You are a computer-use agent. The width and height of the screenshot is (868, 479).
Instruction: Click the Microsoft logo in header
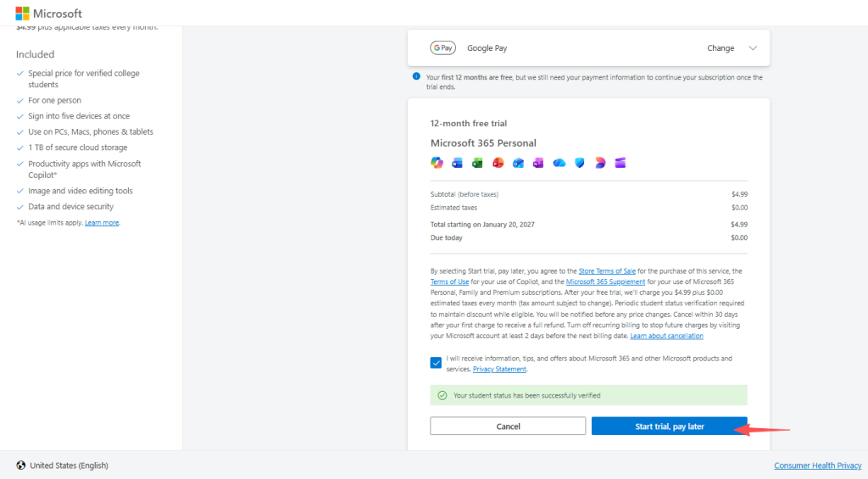click(48, 14)
